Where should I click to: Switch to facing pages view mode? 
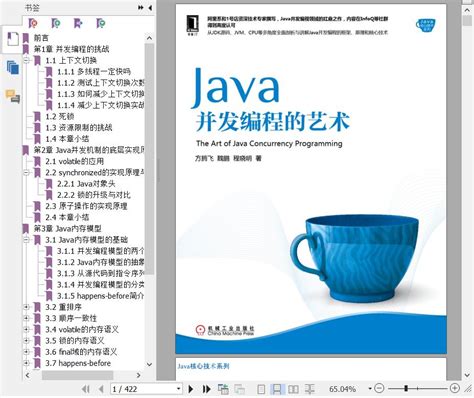click(293, 389)
